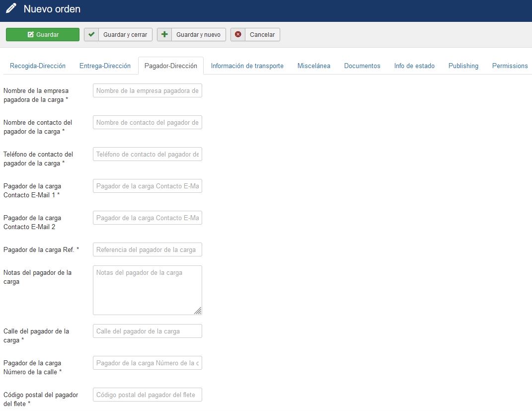This screenshot has width=532, height=411.
Task: Click the Nombre de contacto del pagador field
Action: point(148,123)
